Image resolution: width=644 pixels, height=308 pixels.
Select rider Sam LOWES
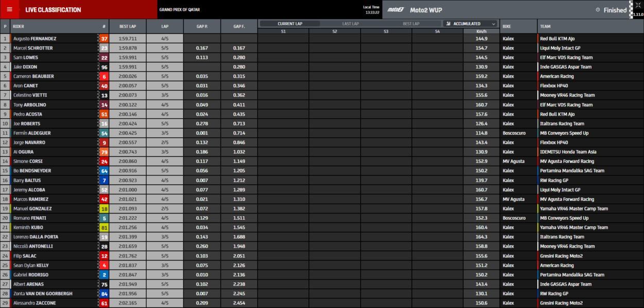26,57
